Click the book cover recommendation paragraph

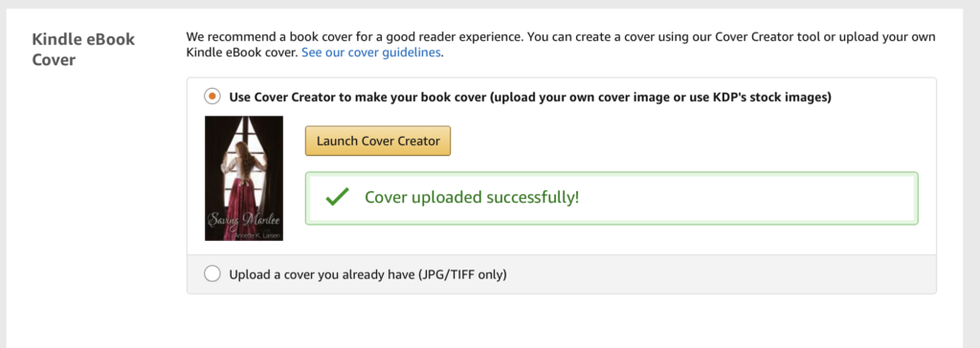coord(561,45)
